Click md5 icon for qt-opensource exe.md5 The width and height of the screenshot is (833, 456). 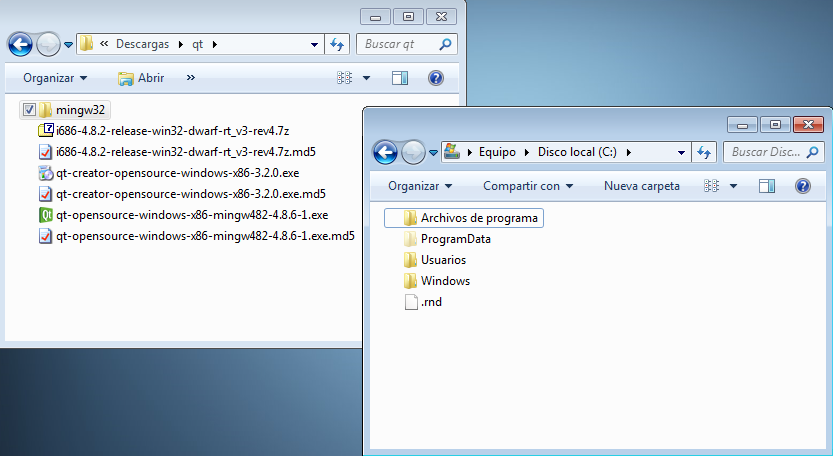(46, 236)
